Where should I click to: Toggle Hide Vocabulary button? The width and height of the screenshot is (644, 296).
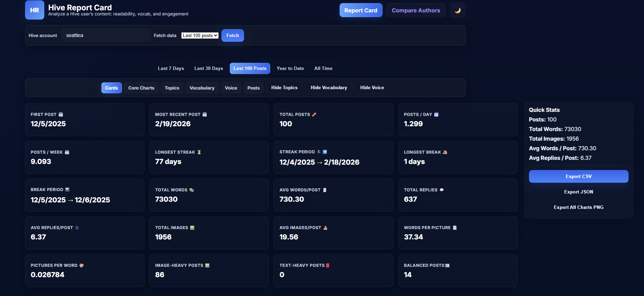click(x=329, y=88)
